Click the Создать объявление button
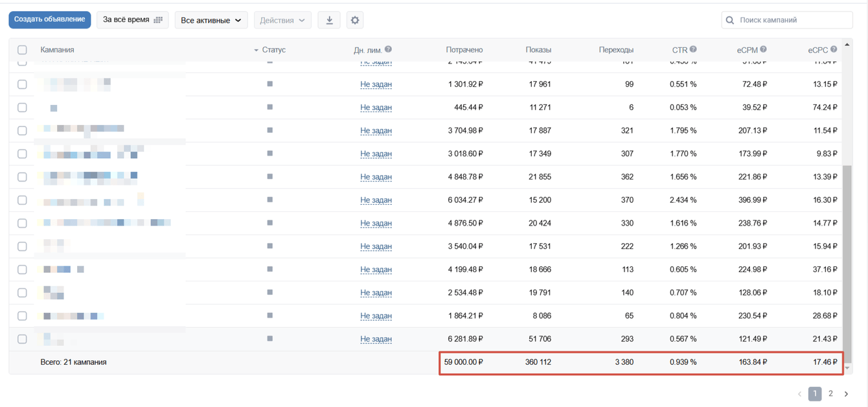Viewport: 868px width, 407px height. 50,20
